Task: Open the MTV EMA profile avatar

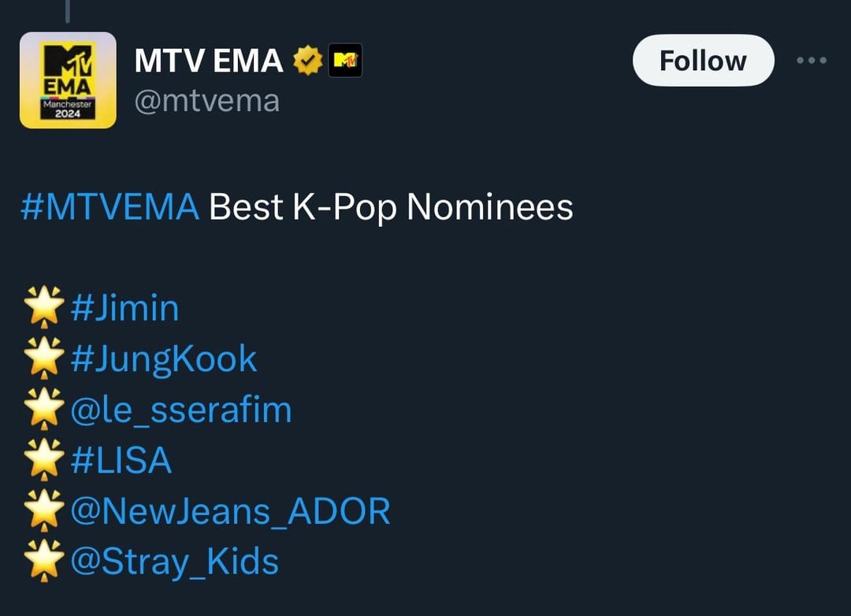Action: click(x=68, y=80)
